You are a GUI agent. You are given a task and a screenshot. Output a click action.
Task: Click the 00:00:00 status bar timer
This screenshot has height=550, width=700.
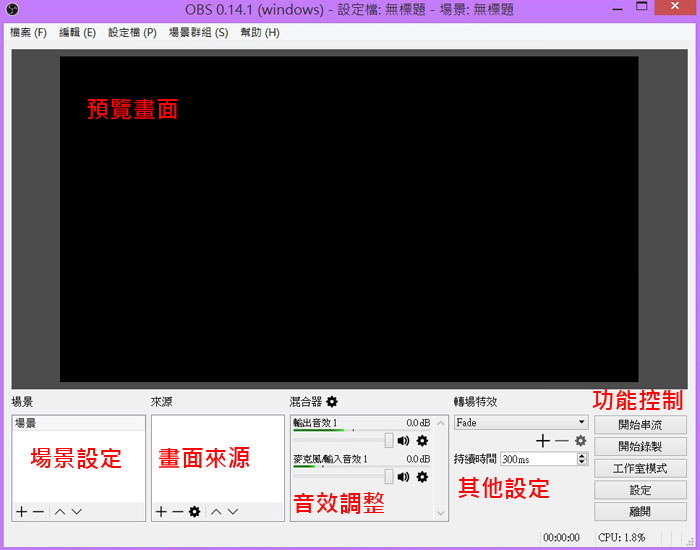[561, 537]
